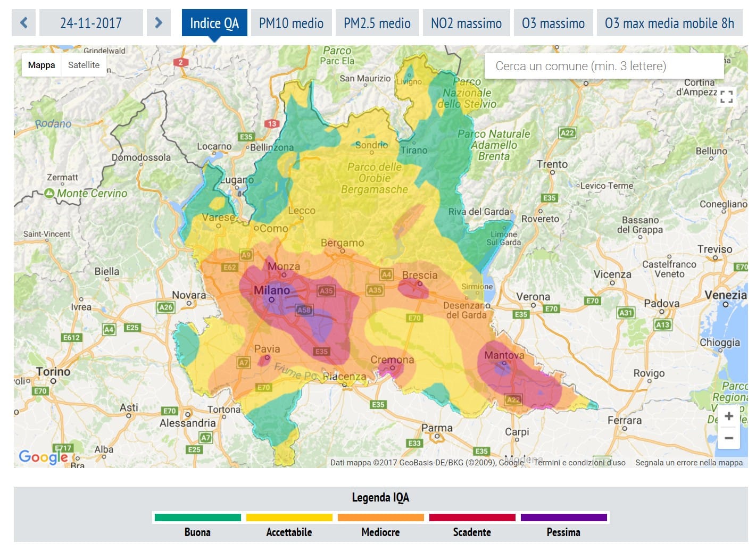Zoom out on the map
Image resolution: width=756 pixels, height=551 pixels.
(728, 438)
